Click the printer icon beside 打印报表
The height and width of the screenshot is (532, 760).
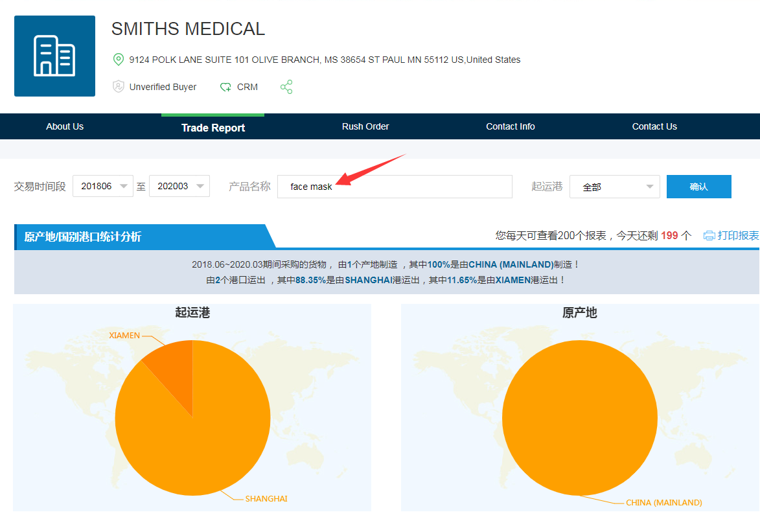click(x=709, y=236)
